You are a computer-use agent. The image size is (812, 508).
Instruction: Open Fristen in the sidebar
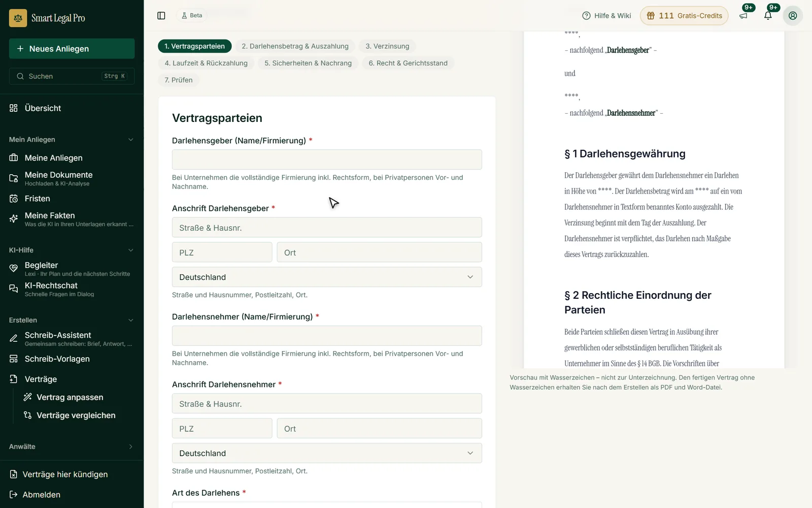72,199
